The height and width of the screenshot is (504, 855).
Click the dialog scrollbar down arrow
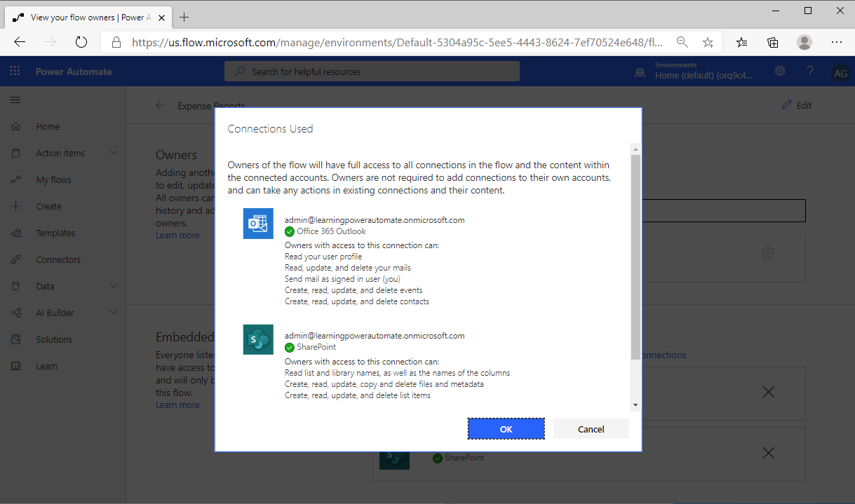click(635, 405)
